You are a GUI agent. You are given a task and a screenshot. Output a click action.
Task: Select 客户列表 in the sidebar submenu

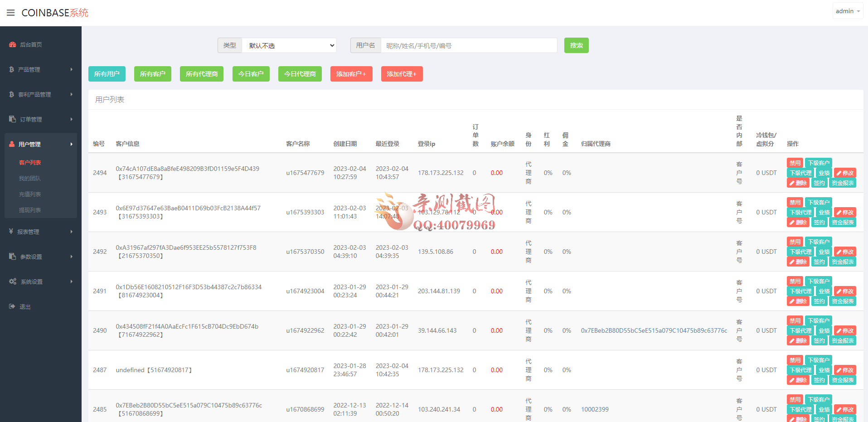(x=29, y=162)
